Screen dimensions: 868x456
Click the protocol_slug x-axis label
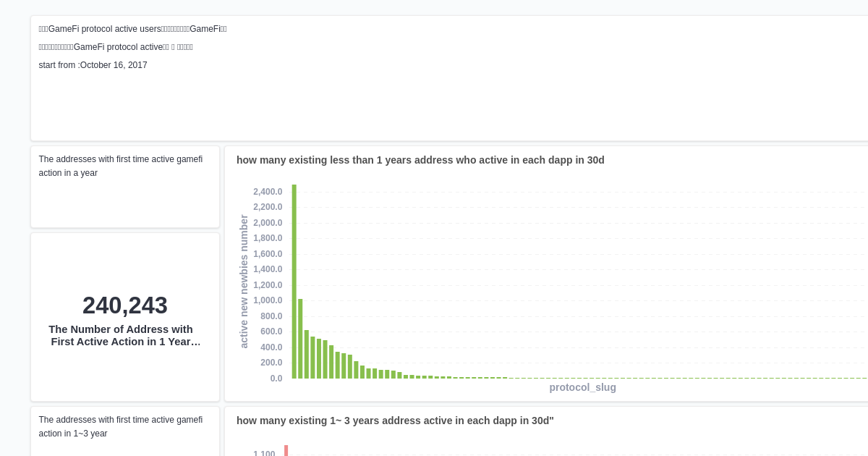582,387
